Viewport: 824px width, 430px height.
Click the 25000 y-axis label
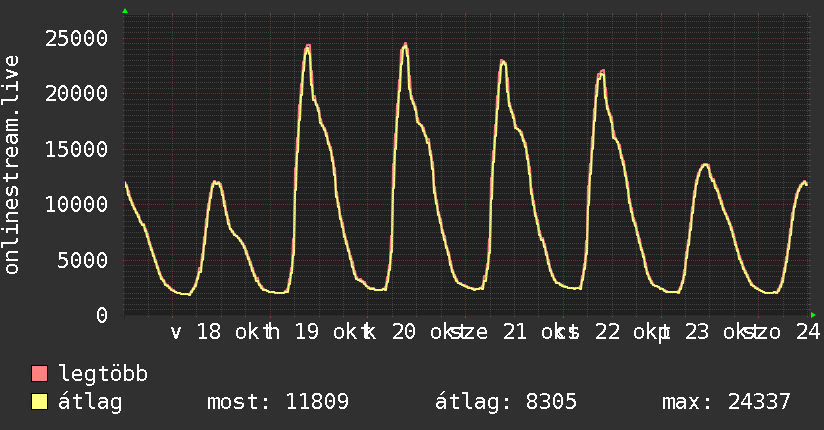click(77, 39)
